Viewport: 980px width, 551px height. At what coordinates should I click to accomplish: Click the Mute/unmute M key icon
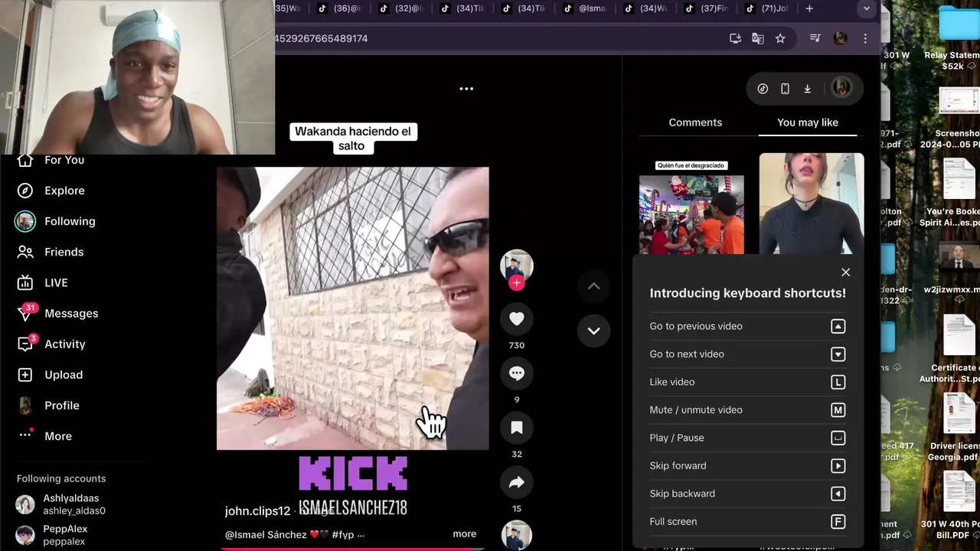(x=838, y=410)
